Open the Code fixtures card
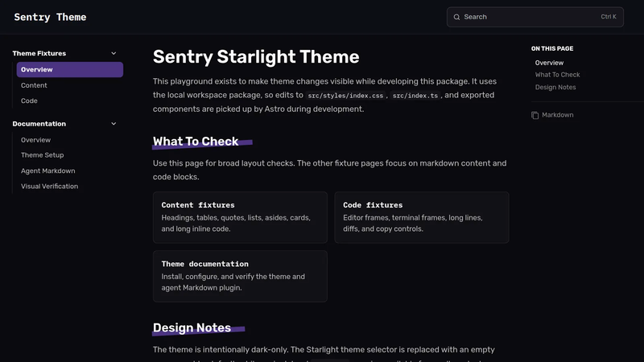 tap(422, 217)
